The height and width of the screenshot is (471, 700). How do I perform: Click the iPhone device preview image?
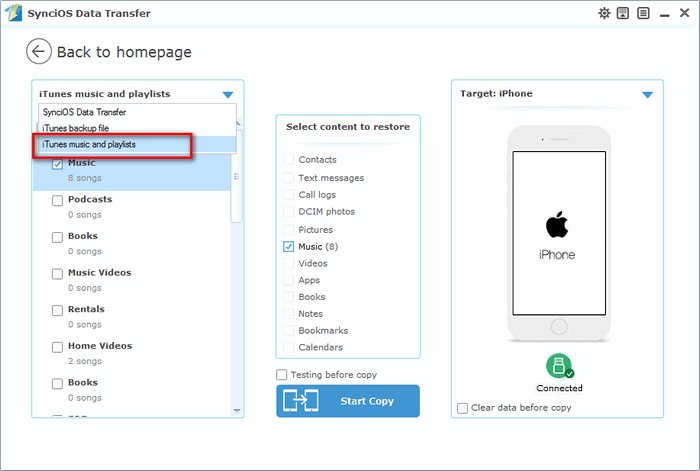pyautogui.click(x=559, y=234)
